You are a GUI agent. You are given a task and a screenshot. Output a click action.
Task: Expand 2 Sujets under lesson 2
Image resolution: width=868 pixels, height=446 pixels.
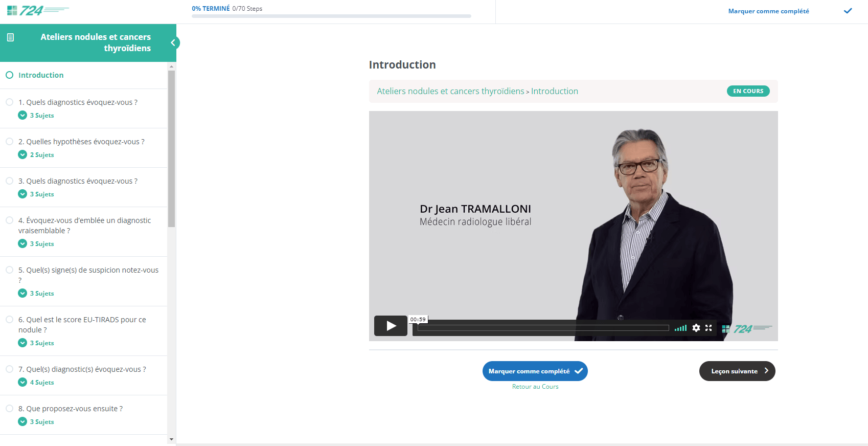pos(36,155)
